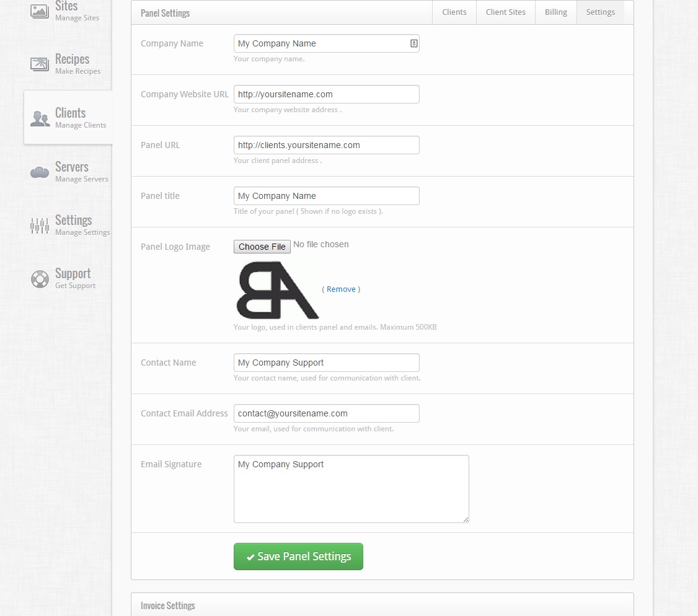
Task: Click the Support life-ring icon
Action: pos(39,279)
